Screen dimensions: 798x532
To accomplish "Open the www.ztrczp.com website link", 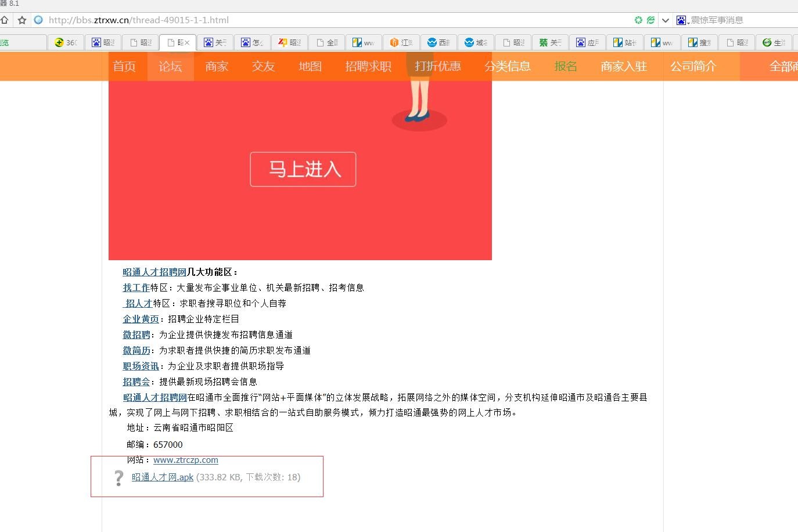I will tap(186, 460).
